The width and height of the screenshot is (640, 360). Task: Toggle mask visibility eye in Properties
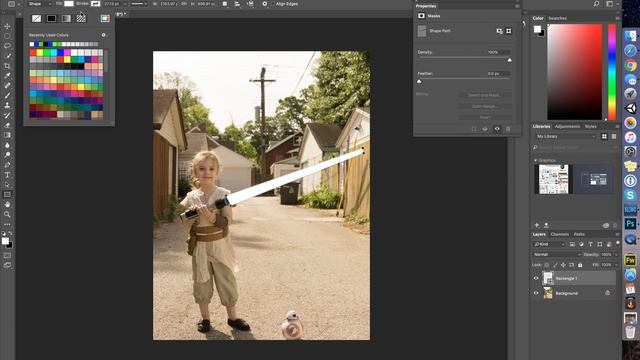pos(497,129)
